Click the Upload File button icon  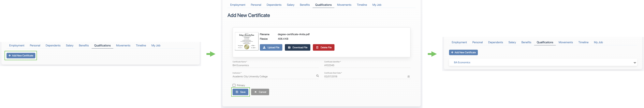264,47
